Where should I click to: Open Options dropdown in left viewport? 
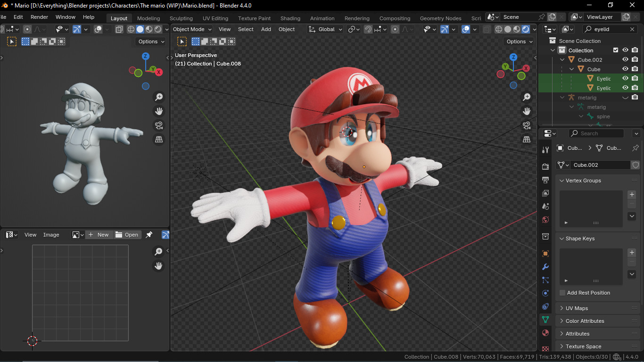coord(151,41)
